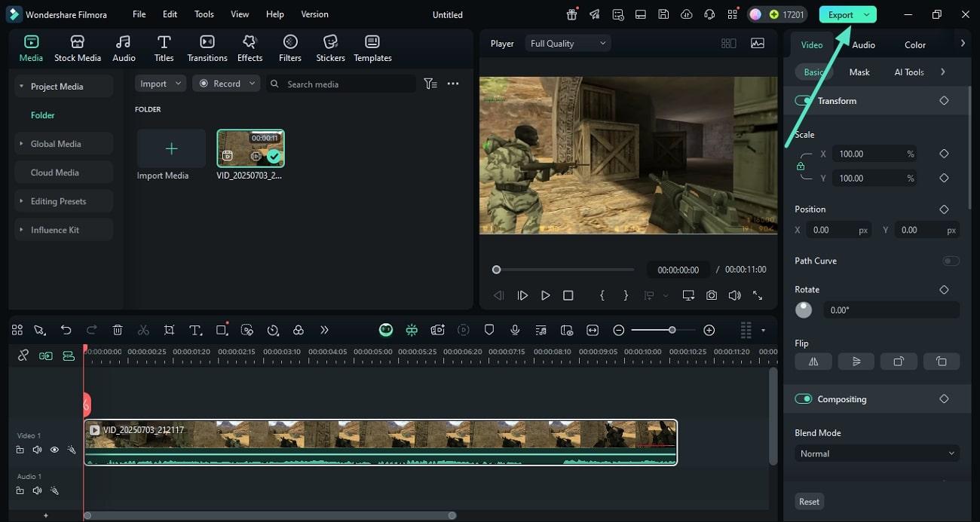Select the Mask sub-tab
The width and height of the screenshot is (980, 522).
859,72
